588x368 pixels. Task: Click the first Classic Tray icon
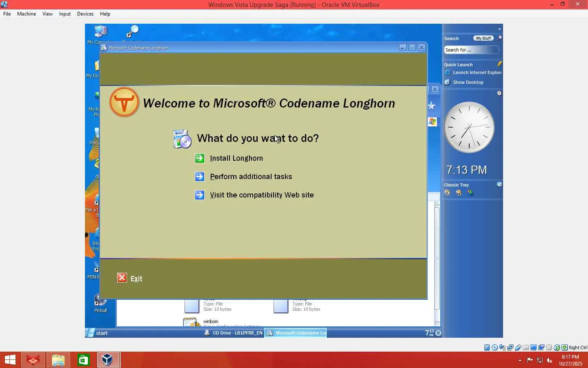448,193
